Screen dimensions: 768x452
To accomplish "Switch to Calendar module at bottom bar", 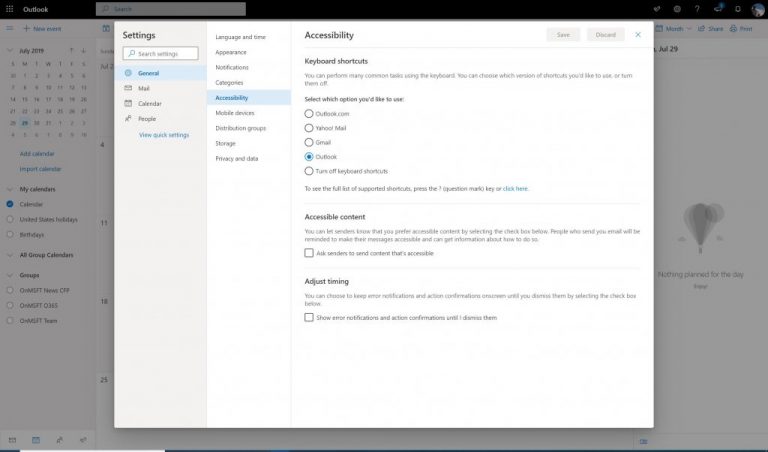I will (x=36, y=440).
